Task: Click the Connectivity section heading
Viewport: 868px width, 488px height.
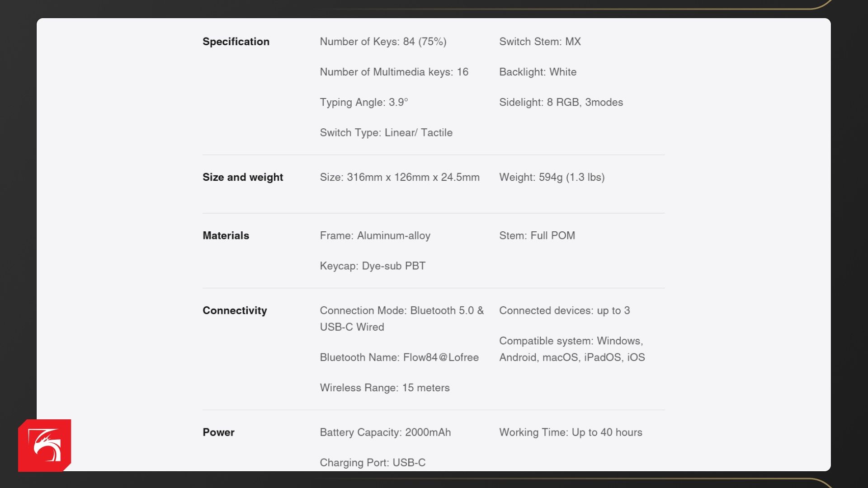Action: [x=235, y=310]
